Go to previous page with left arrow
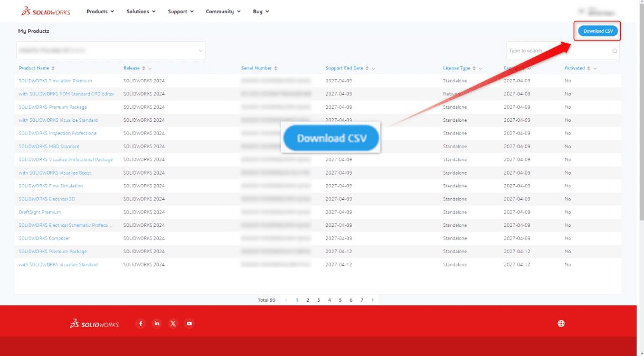 pos(286,300)
